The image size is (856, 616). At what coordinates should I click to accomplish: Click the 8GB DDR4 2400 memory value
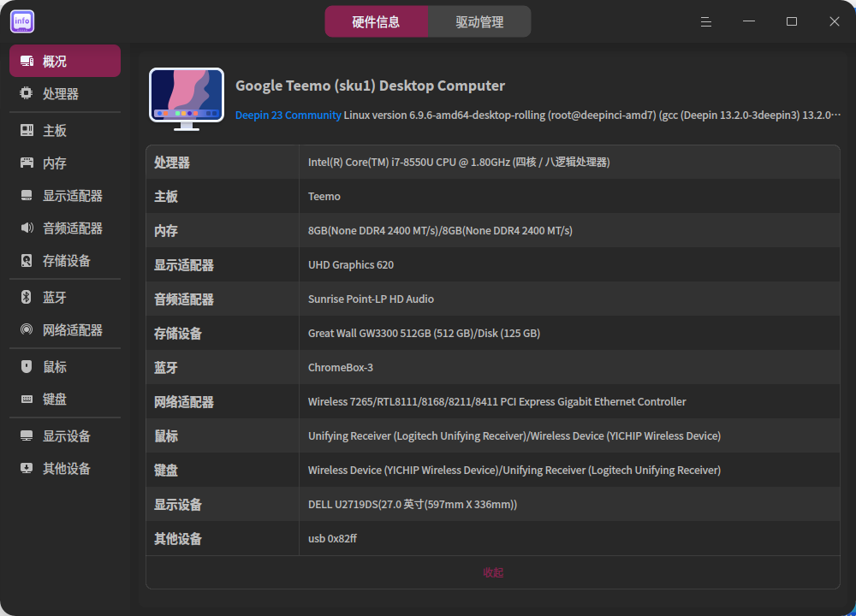point(440,231)
